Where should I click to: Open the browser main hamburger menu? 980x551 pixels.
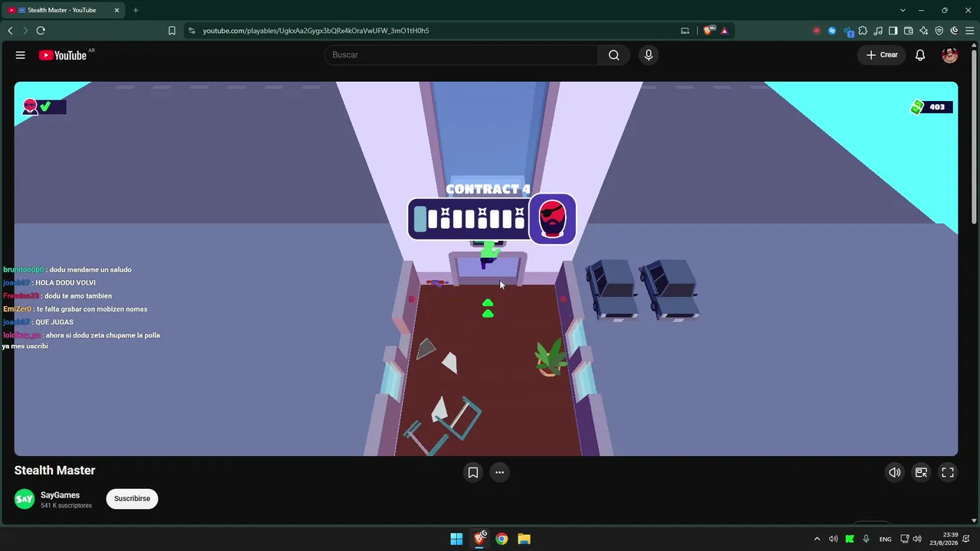(x=969, y=31)
